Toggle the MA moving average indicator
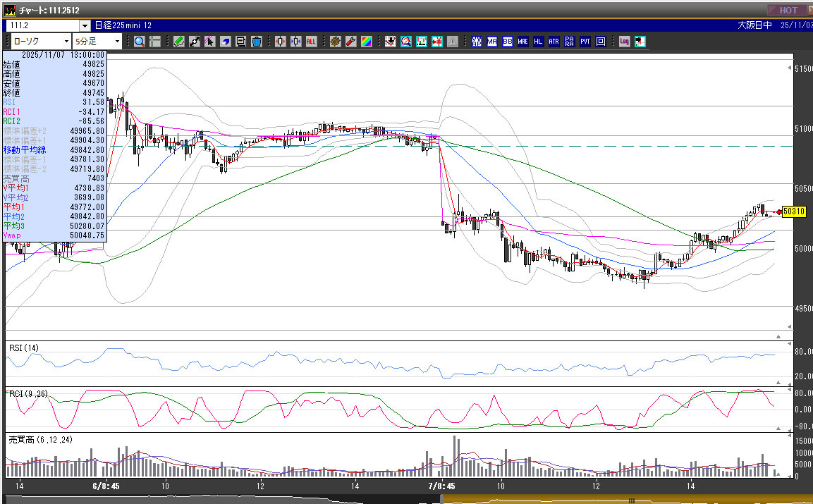 pos(492,42)
